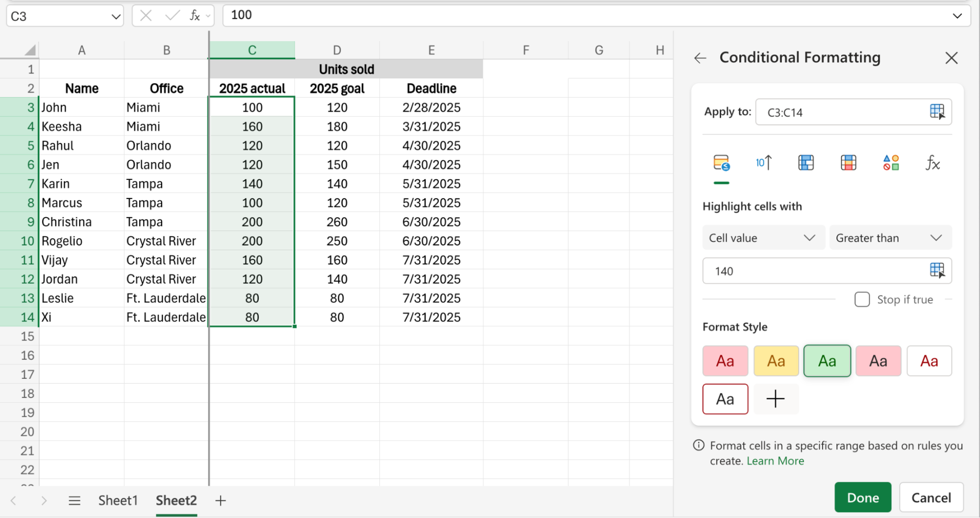Click the green Done button
This screenshot has width=980, height=518.
click(x=863, y=497)
